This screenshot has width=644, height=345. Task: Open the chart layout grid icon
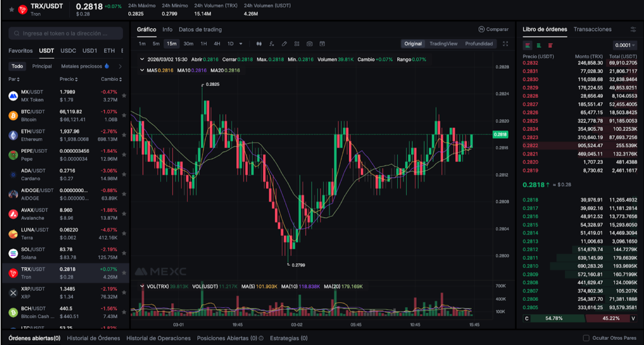[x=297, y=44]
